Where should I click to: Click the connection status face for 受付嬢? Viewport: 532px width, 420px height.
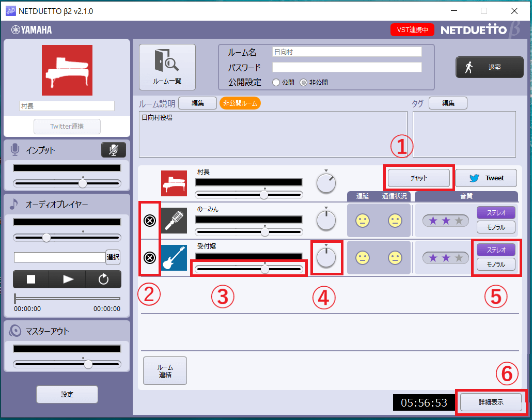pos(395,258)
